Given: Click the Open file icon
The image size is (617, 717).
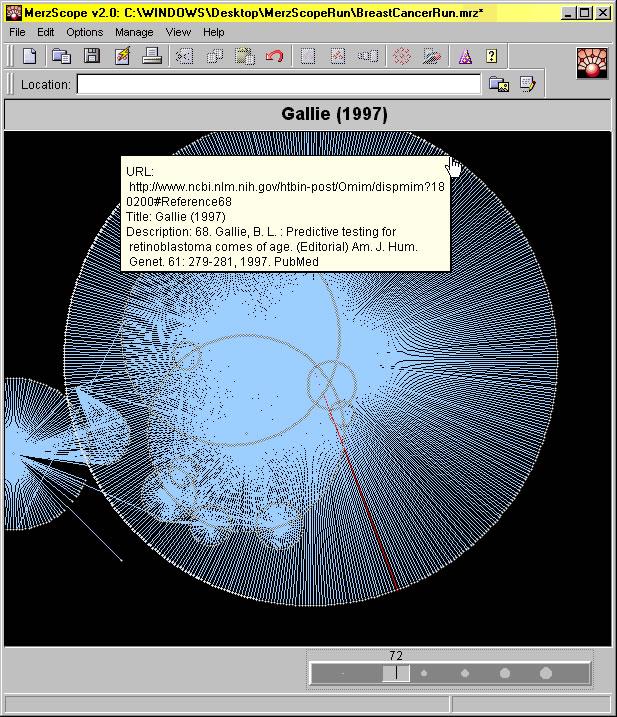Looking at the screenshot, I should point(61,56).
